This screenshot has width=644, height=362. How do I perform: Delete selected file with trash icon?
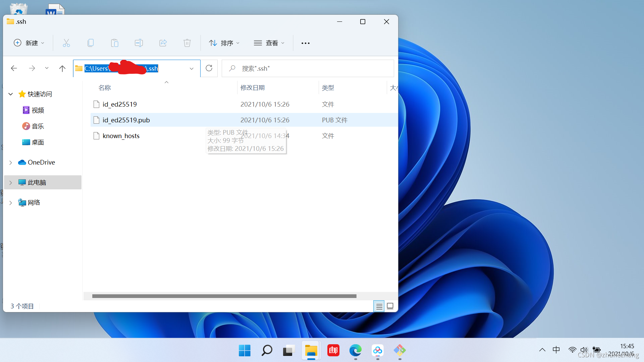(187, 43)
